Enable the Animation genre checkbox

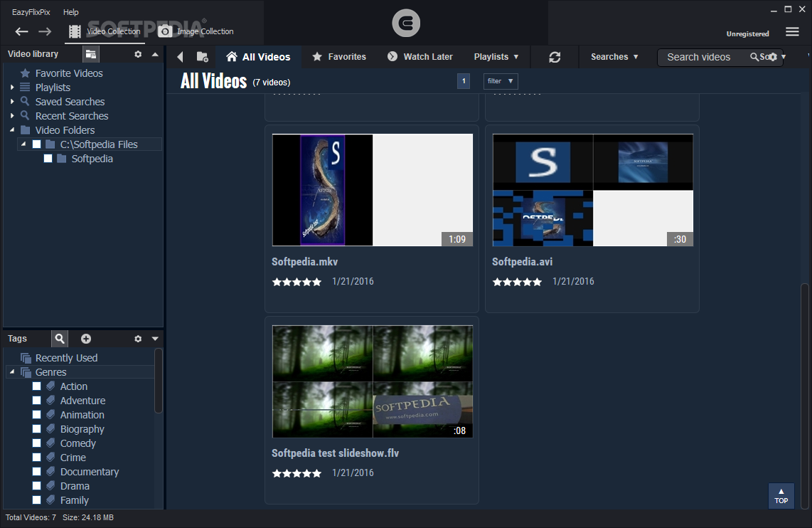(37, 415)
